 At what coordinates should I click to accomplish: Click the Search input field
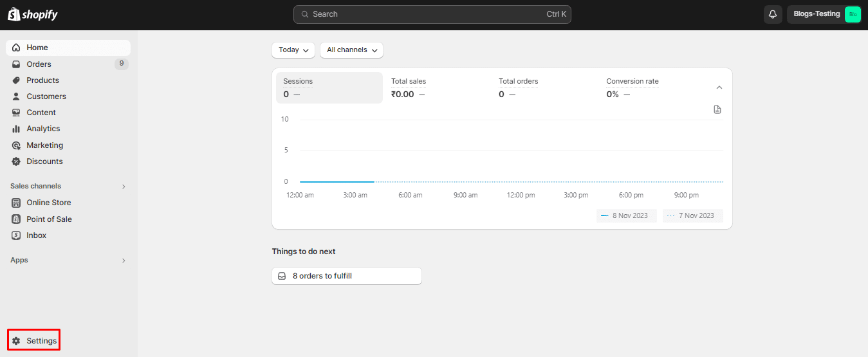pyautogui.click(x=432, y=14)
